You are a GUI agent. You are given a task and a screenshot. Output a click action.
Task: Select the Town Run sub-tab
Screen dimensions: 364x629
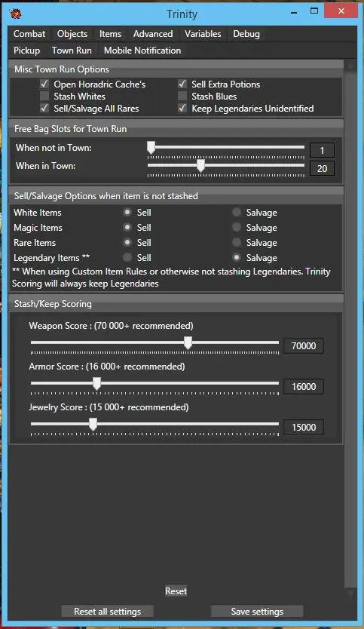pos(72,51)
